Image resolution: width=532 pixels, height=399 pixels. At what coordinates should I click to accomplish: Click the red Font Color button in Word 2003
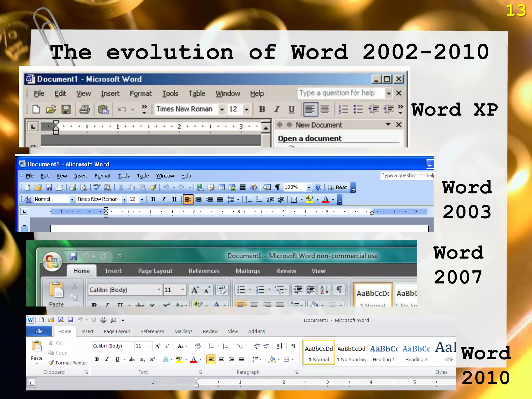tap(325, 199)
